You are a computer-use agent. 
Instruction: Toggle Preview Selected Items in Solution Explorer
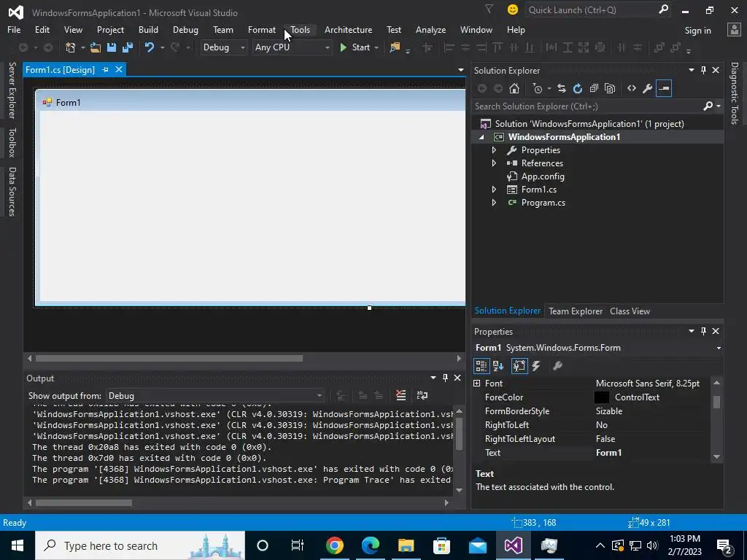point(664,88)
